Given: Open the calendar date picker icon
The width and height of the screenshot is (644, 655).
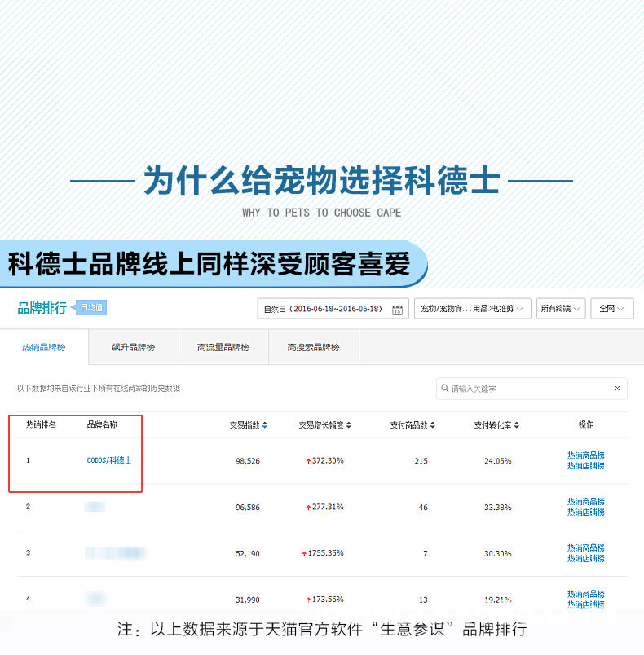Looking at the screenshot, I should 397,309.
